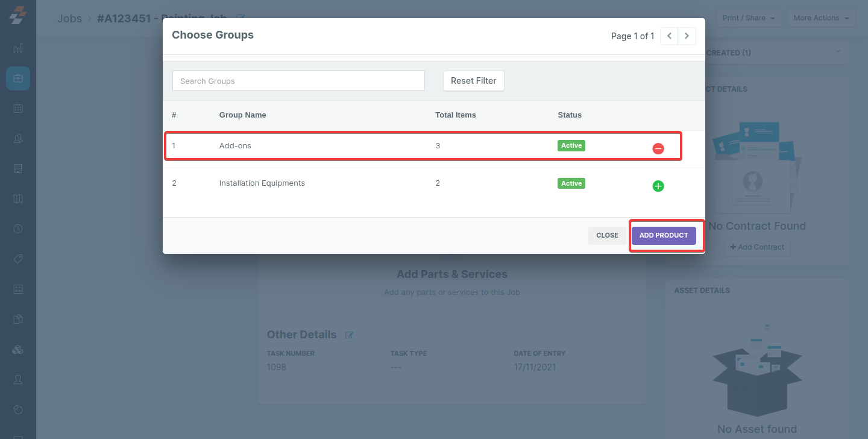Go to previous page using left chevron
This screenshot has height=439, width=868.
[x=669, y=36]
